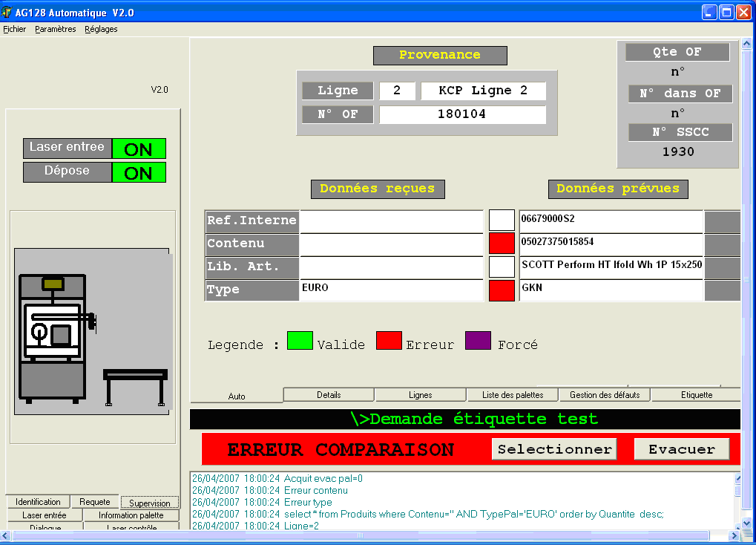
Task: Click the red Erreur legend swatch
Action: [389, 340]
